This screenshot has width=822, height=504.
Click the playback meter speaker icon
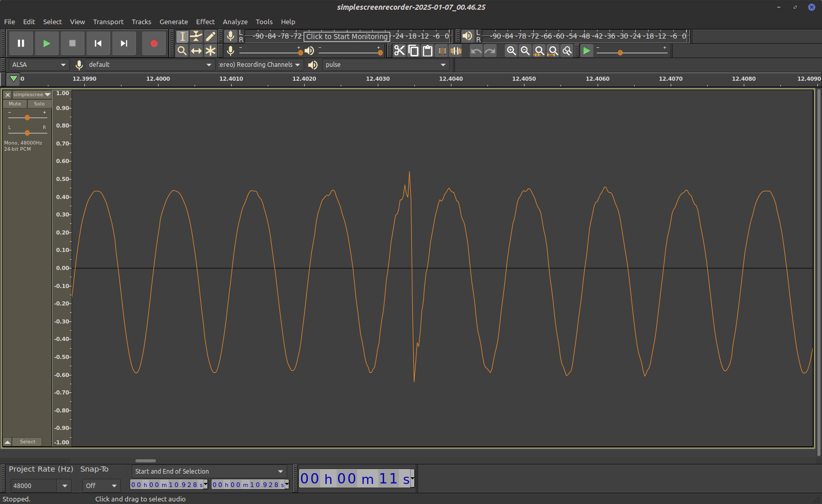coord(467,36)
